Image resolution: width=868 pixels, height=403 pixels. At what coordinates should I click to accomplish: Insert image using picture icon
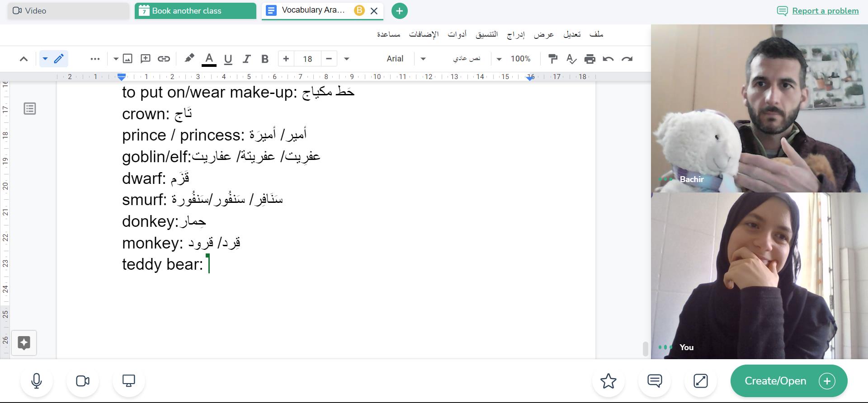point(127,59)
